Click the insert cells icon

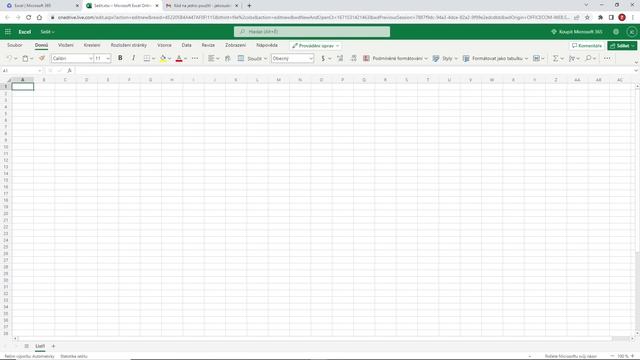(536, 58)
